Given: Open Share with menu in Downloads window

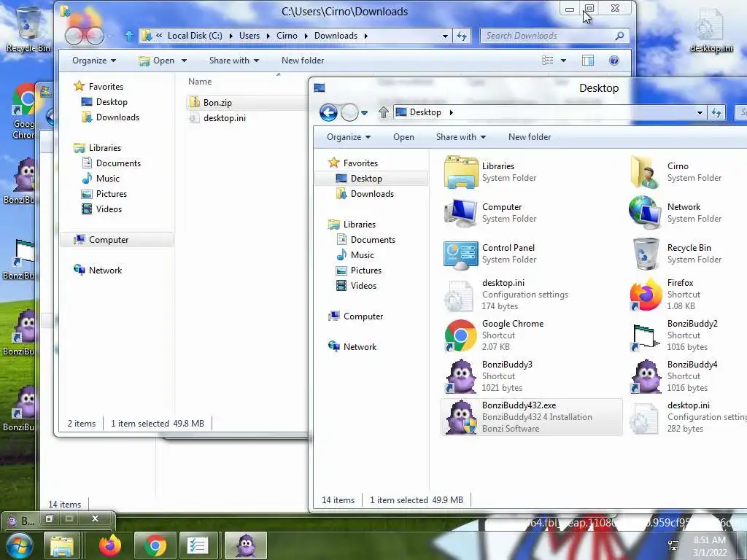Looking at the screenshot, I should click(234, 61).
